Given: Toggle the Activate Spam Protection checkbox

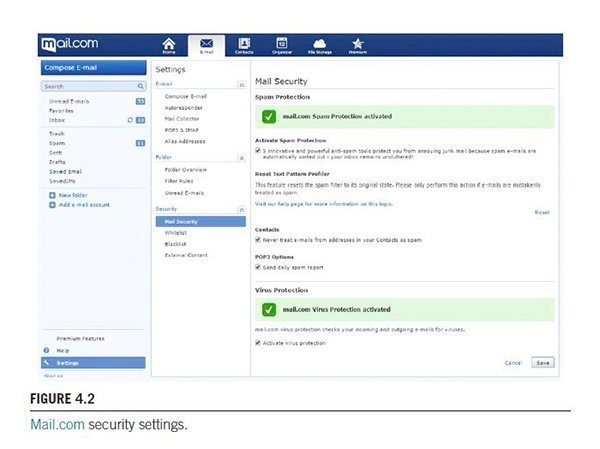Looking at the screenshot, I should (259, 151).
